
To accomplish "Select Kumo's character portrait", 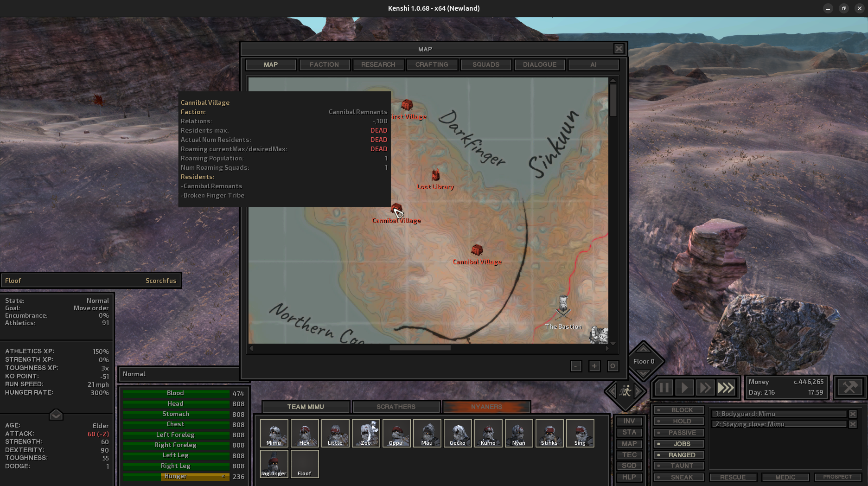I will (488, 433).
